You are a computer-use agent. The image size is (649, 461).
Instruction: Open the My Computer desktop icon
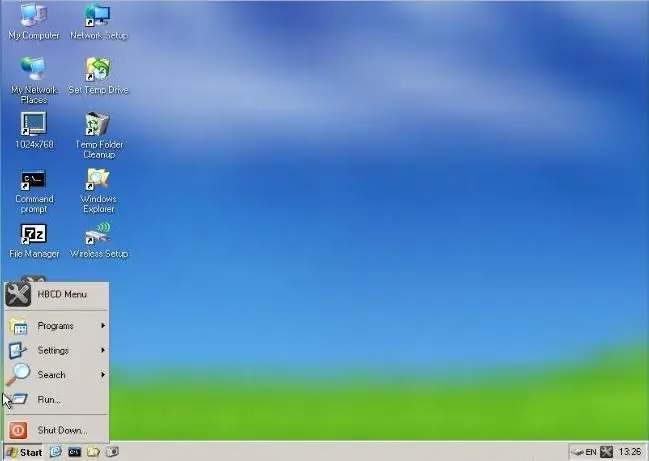pyautogui.click(x=34, y=22)
